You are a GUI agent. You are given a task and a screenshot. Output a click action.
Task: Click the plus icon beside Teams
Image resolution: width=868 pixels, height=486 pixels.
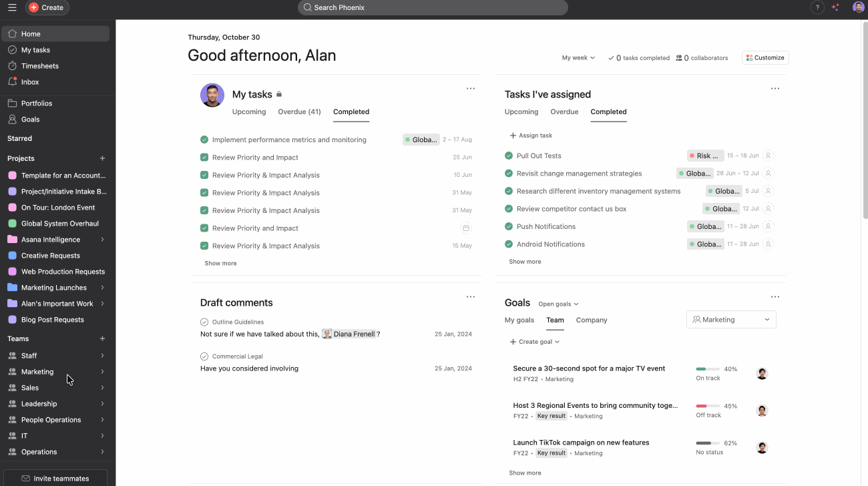click(102, 339)
